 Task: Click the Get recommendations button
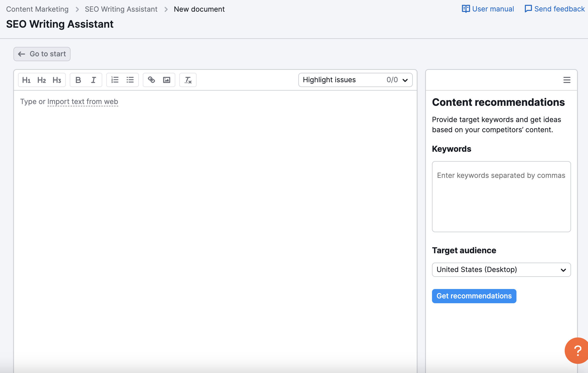click(474, 296)
